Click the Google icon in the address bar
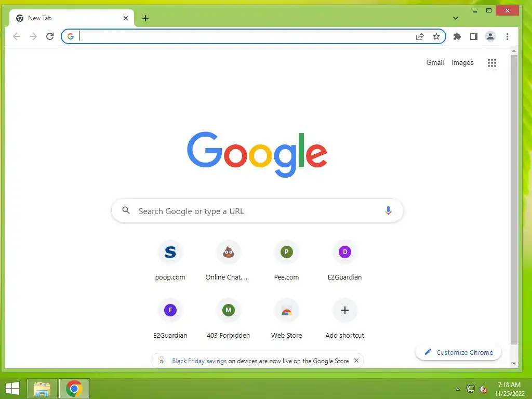 pos(71,36)
